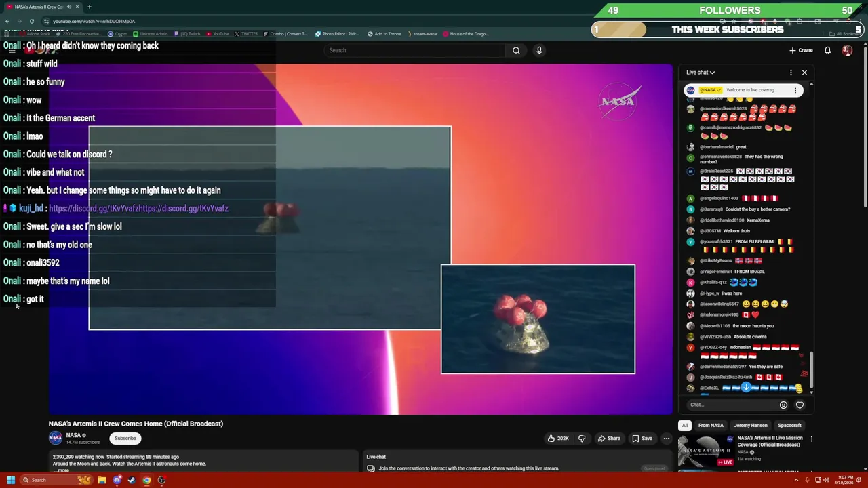Click the live chat scrollbar

pos(811,369)
